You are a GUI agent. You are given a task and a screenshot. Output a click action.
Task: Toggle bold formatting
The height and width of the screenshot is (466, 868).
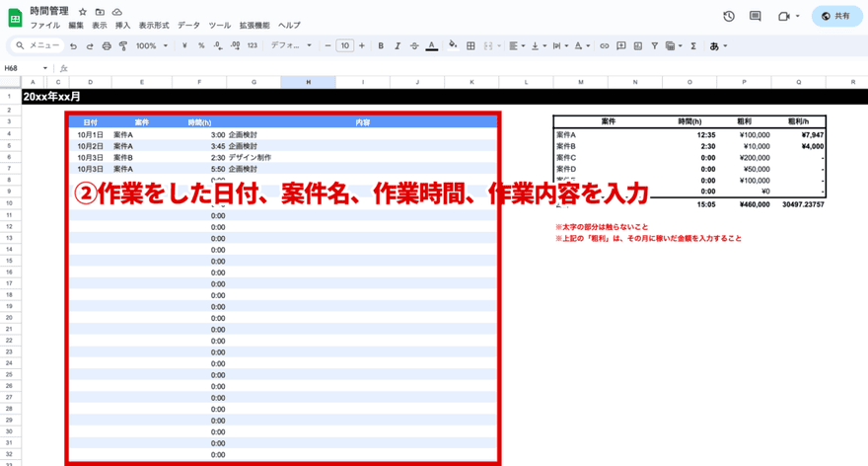point(381,46)
